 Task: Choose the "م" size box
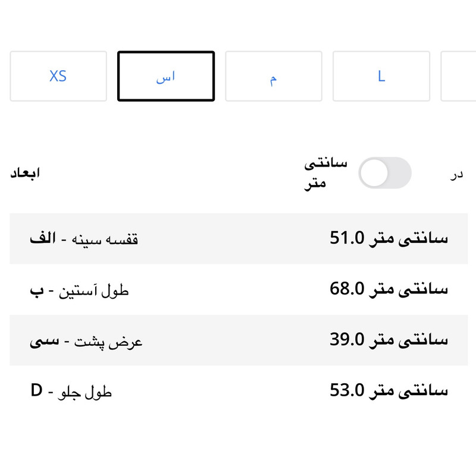[274, 76]
